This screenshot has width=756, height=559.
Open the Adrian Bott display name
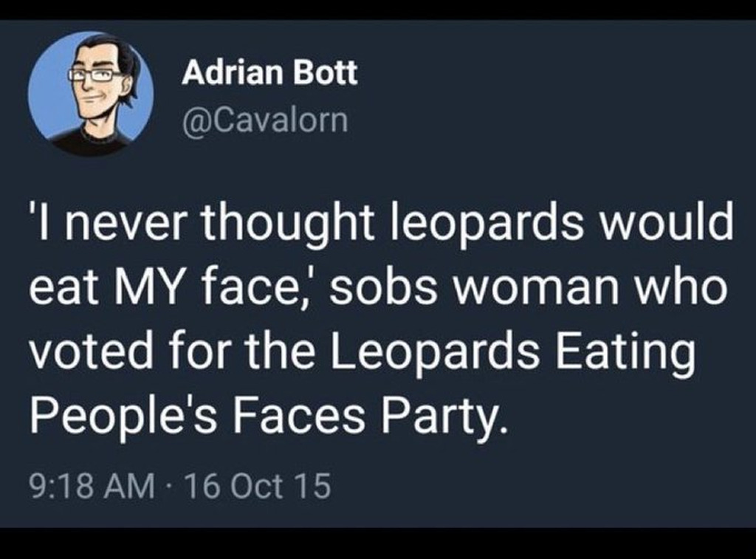(269, 73)
